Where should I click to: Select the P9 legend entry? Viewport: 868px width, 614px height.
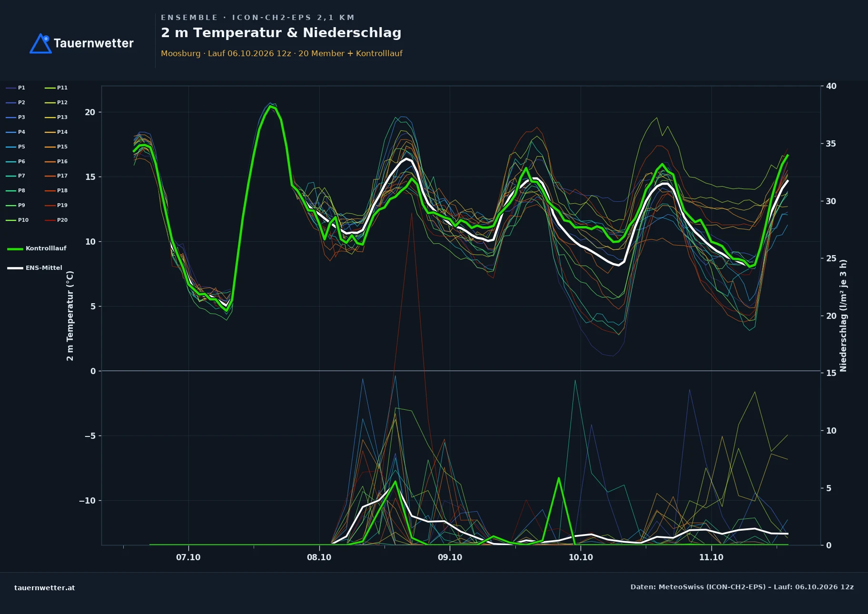click(16, 205)
